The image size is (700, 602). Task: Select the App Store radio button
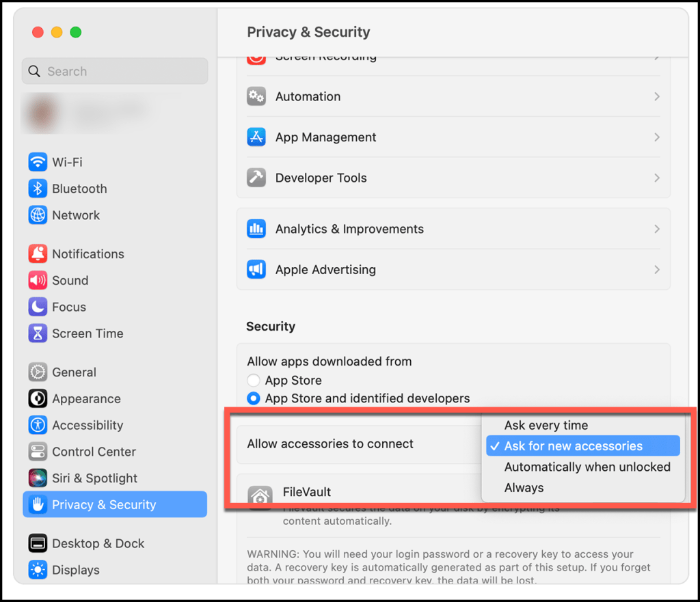tap(254, 381)
